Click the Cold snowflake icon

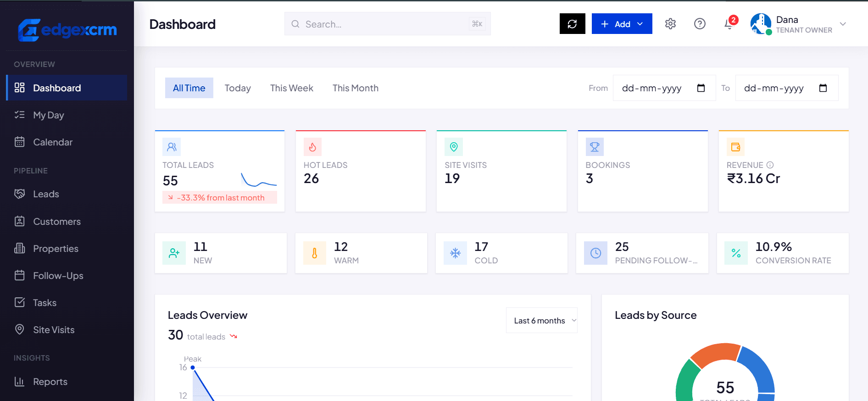click(x=455, y=253)
